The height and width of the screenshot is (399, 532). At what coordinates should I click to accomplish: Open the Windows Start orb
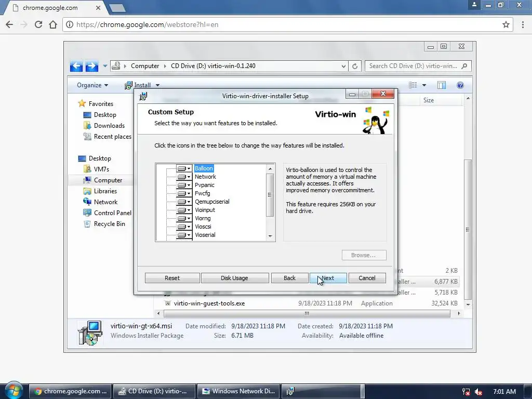tap(14, 391)
